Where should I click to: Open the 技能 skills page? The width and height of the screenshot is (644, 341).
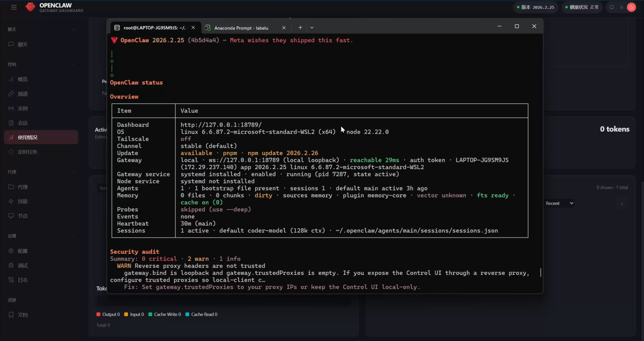tap(23, 201)
